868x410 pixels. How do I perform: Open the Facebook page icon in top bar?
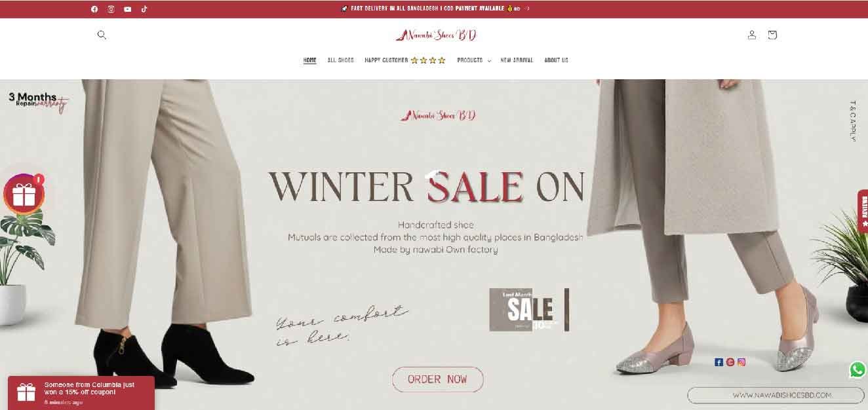[x=94, y=9]
